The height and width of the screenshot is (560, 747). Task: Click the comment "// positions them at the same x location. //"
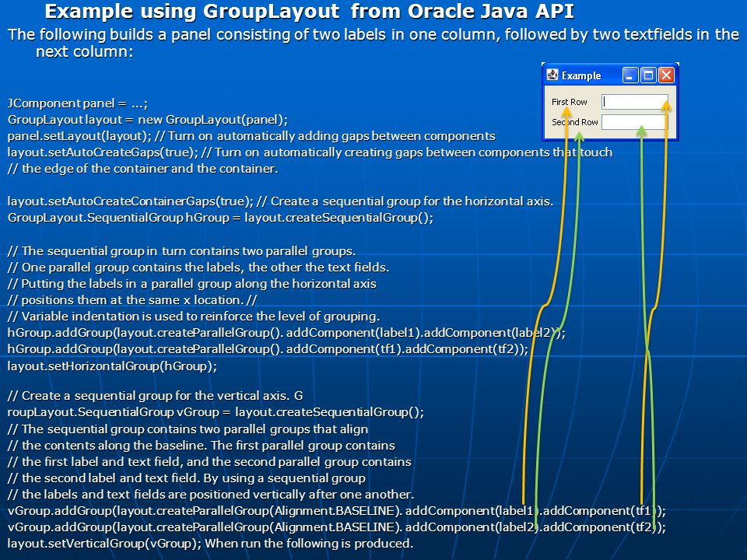click(x=132, y=300)
